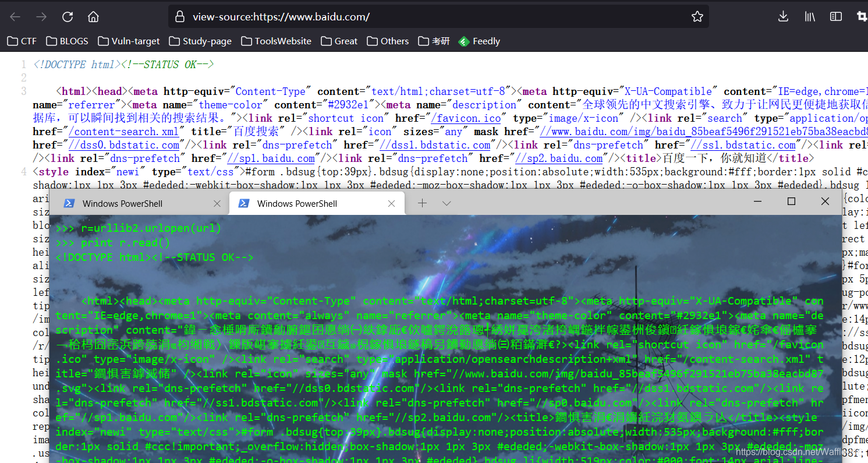Open the BLOGS bookmarks folder
The height and width of the screenshot is (463, 868).
(67, 41)
